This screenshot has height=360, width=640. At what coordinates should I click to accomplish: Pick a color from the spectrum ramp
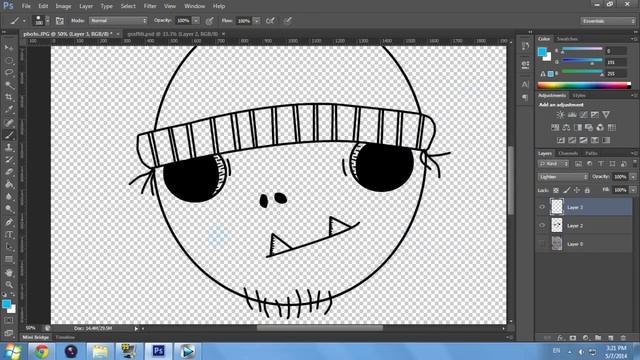[x=584, y=85]
